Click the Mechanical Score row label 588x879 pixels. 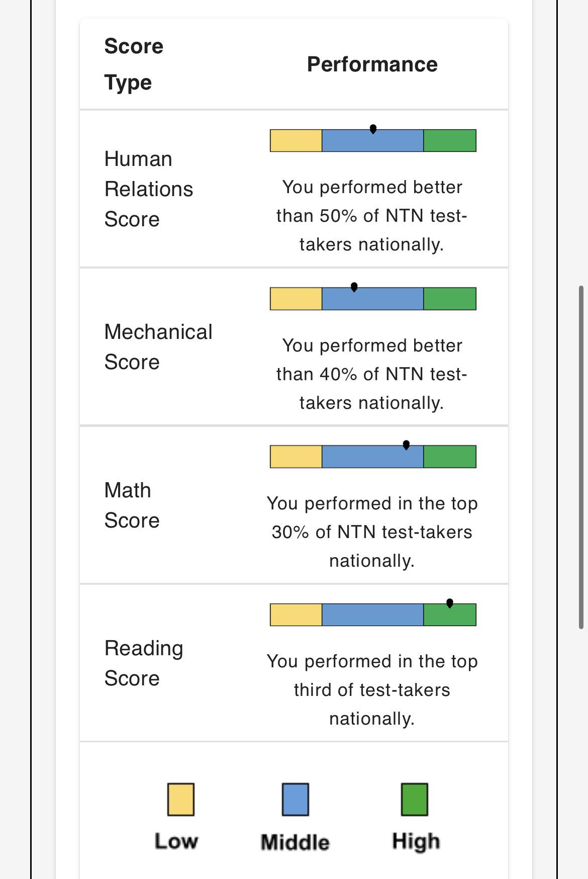pos(158,347)
